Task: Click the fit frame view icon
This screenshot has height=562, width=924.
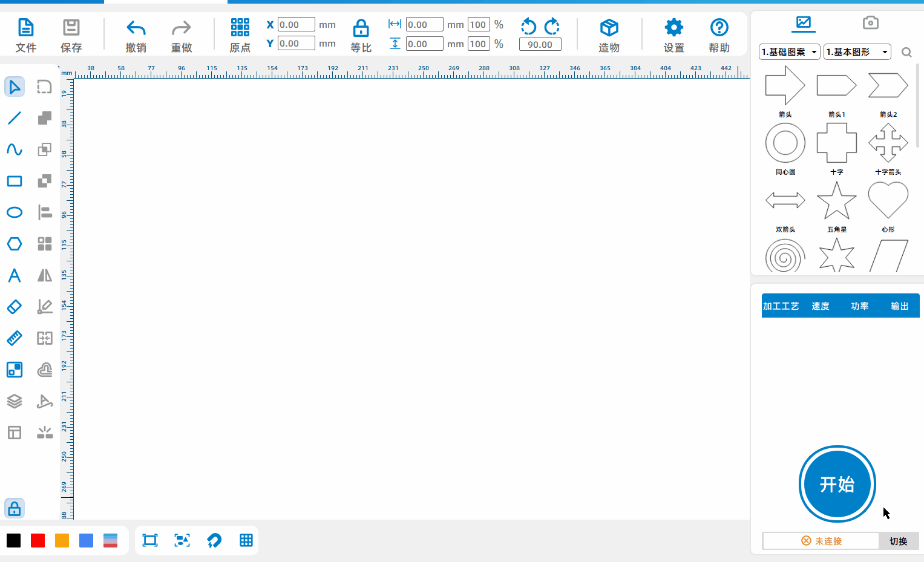Action: pos(150,540)
